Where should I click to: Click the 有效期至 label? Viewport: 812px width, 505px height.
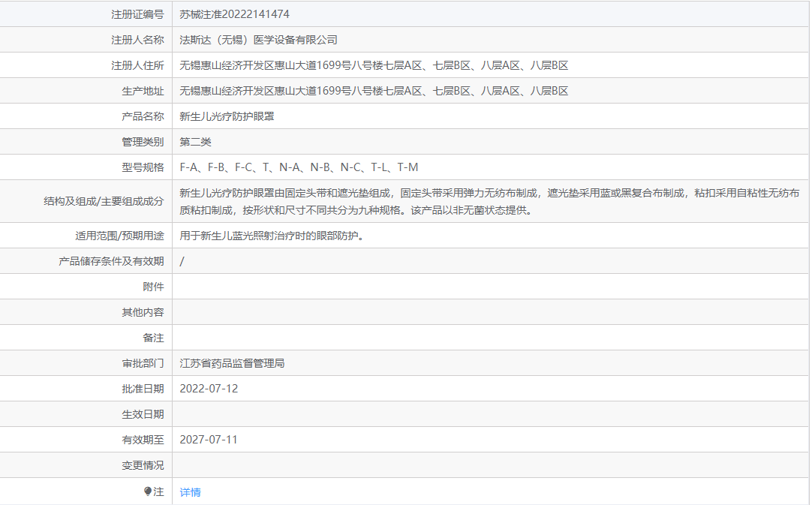[143, 440]
